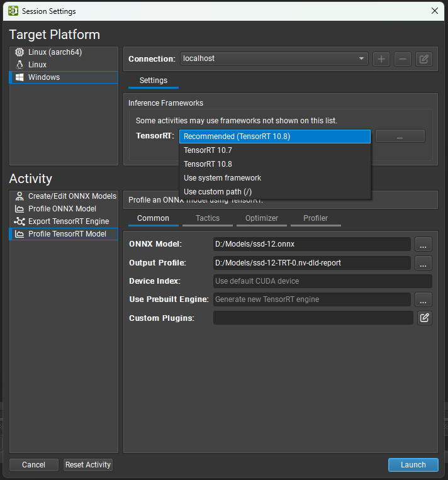Screen dimensions: 448x480
Task: Click the remove connection minus icon
Action: (403, 59)
